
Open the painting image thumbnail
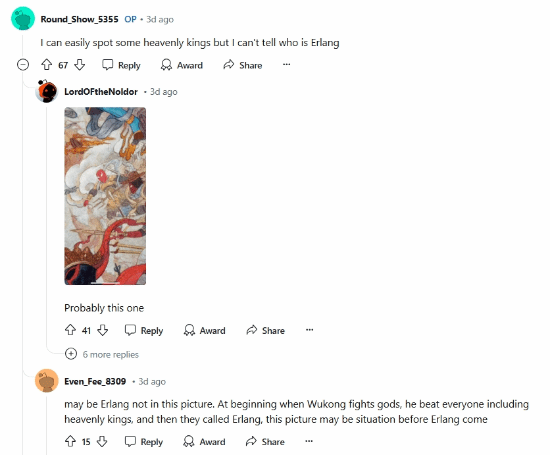(x=105, y=196)
